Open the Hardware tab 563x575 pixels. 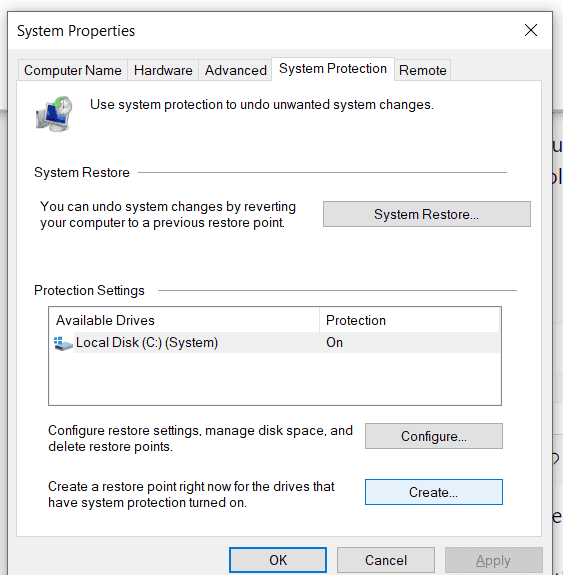point(163,70)
